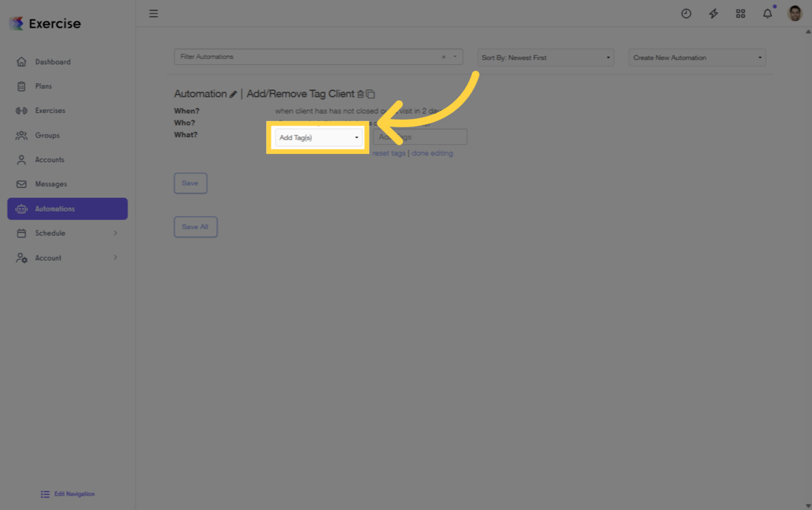Viewport: 812px width, 510px height.
Task: Open the apps grid icon in the header
Action: 740,13
